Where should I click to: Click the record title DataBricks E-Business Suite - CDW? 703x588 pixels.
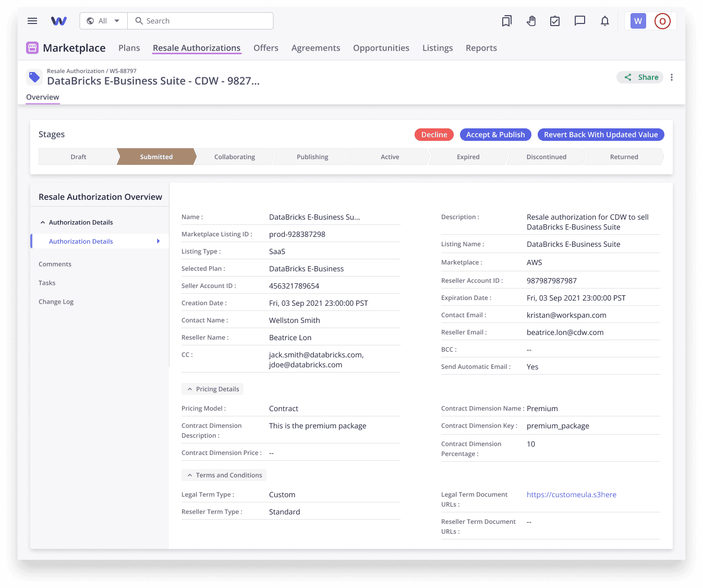click(x=153, y=81)
